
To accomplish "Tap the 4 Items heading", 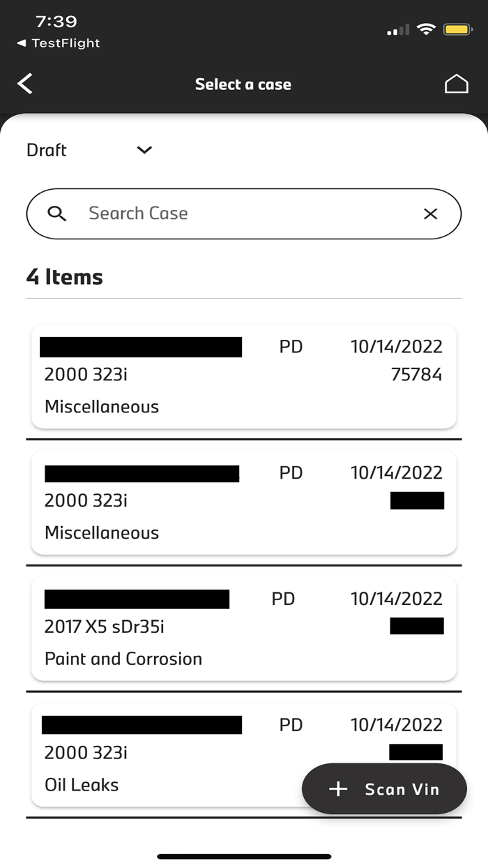I will pos(65,277).
